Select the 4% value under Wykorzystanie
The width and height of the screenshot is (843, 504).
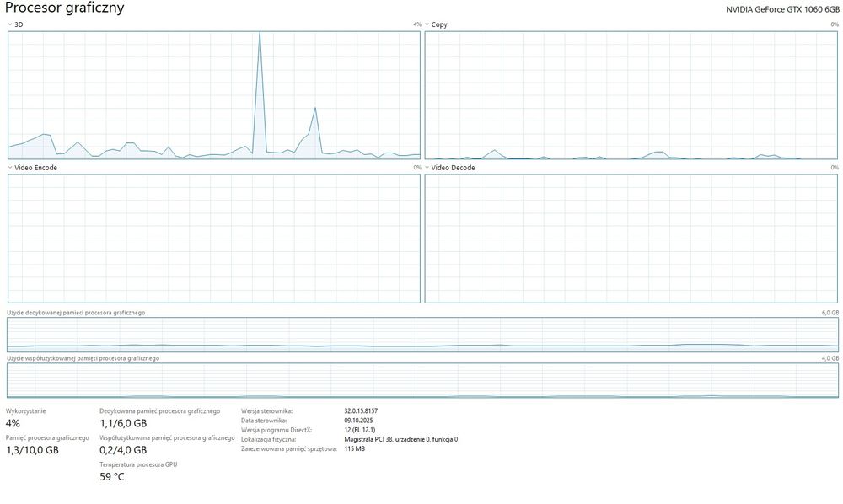(x=13, y=423)
